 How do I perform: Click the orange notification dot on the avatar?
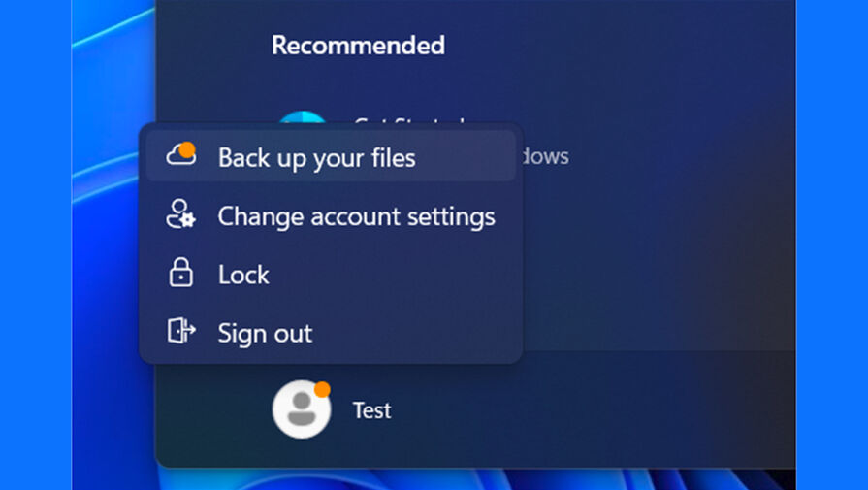[x=322, y=389]
